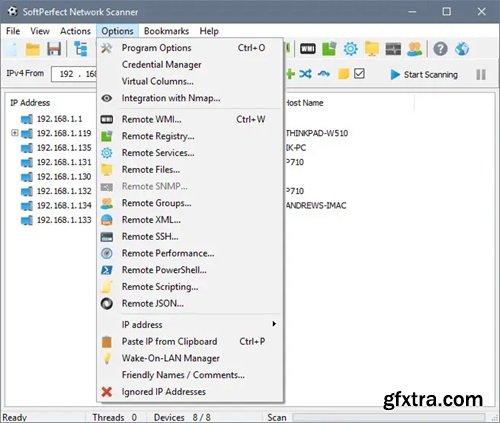Viewport: 500px width, 423px height.
Task: Choose Remote Services menu entry
Action: coord(190,153)
